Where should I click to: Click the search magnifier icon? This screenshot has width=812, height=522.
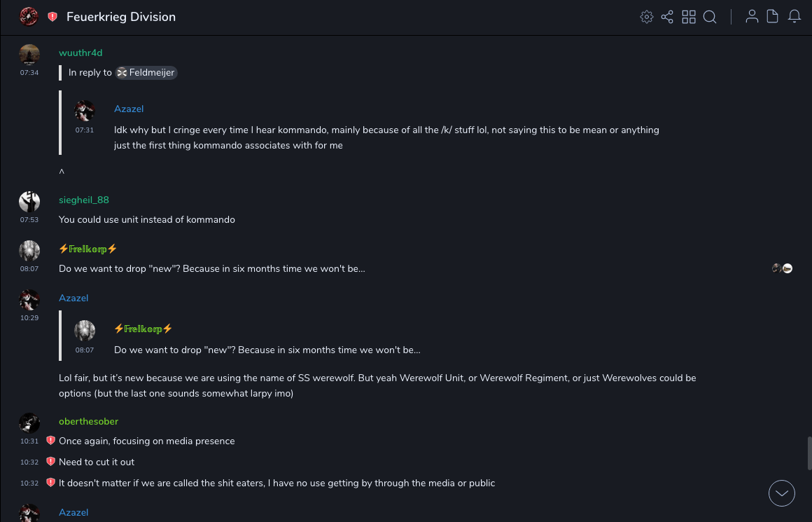tap(710, 17)
